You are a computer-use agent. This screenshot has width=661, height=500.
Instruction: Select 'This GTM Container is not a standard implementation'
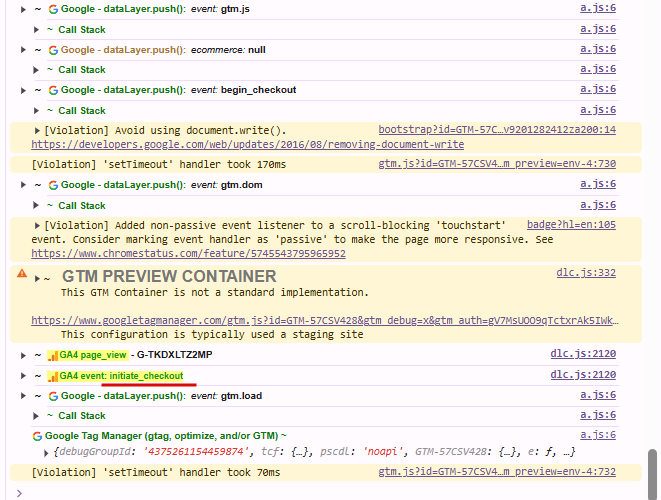(x=215, y=293)
